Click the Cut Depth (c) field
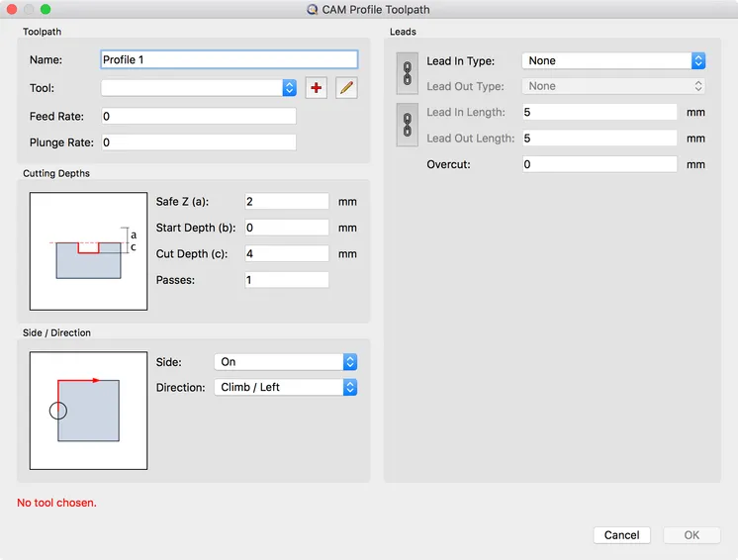Viewport: 738px width, 560px height. (x=287, y=253)
